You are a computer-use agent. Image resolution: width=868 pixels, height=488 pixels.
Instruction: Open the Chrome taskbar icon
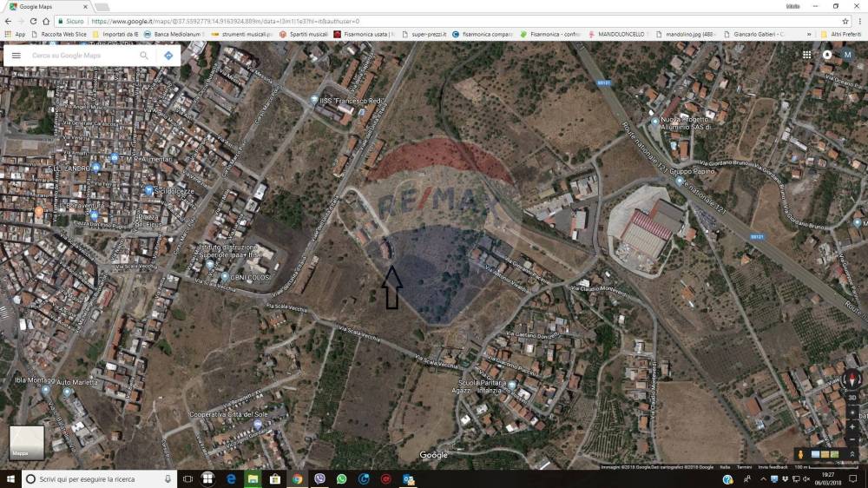point(297,479)
